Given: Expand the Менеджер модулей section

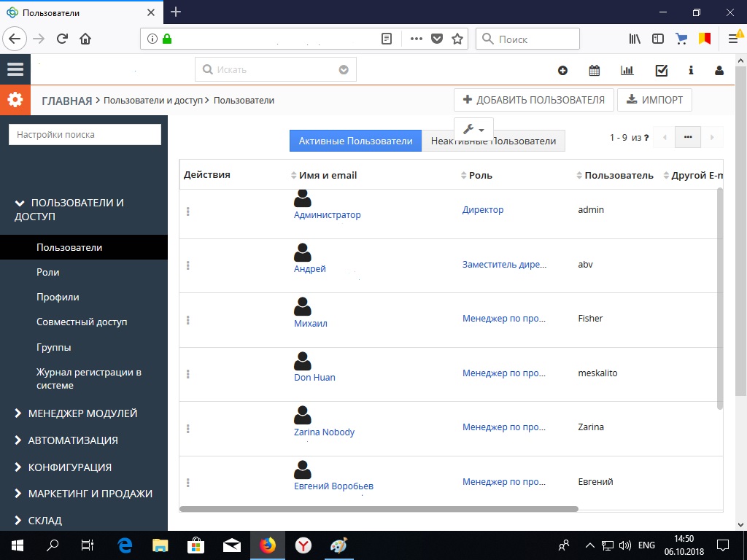Looking at the screenshot, I should [82, 413].
